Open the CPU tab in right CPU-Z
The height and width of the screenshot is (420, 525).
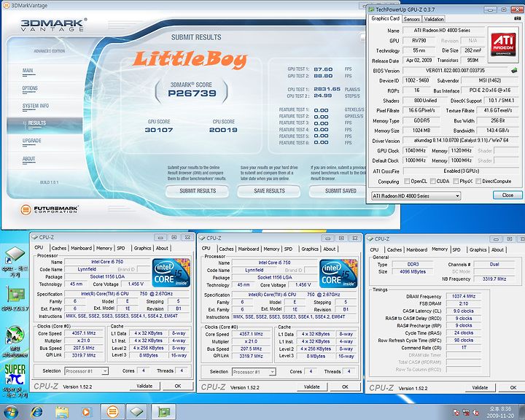[374, 249]
